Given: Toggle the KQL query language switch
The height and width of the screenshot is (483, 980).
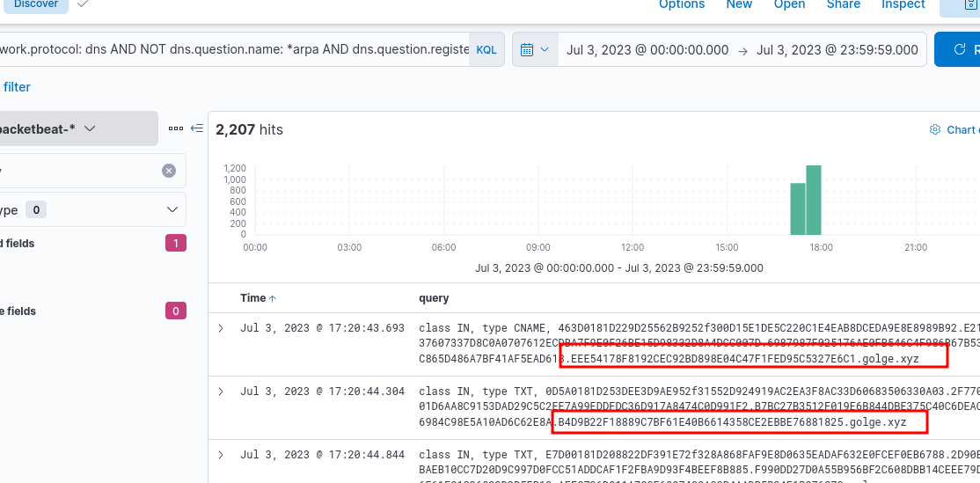Looking at the screenshot, I should (x=486, y=50).
